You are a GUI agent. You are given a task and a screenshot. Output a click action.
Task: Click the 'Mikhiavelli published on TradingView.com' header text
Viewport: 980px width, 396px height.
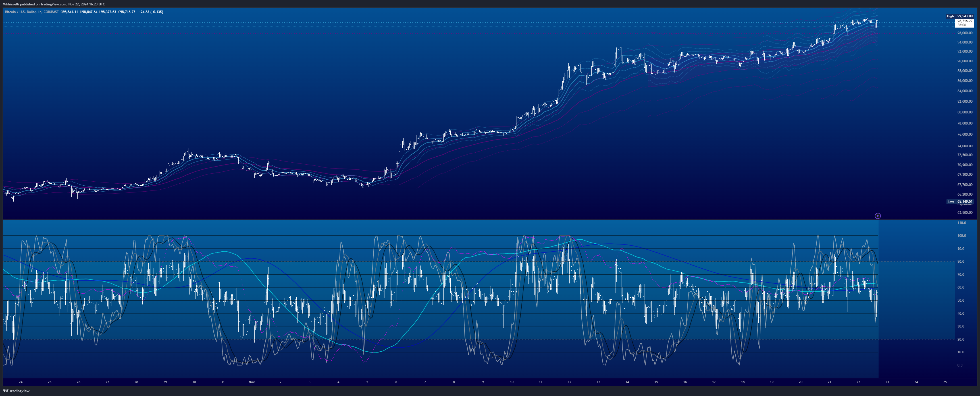34,4
